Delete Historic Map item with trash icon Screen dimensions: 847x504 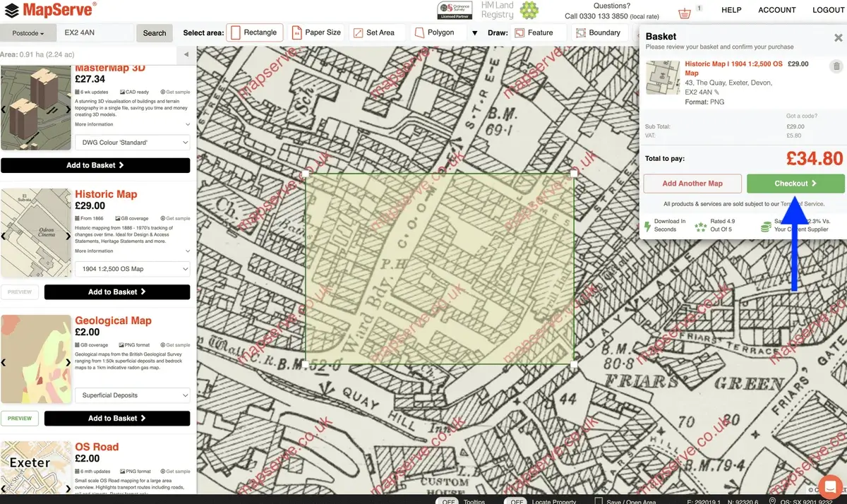(836, 66)
